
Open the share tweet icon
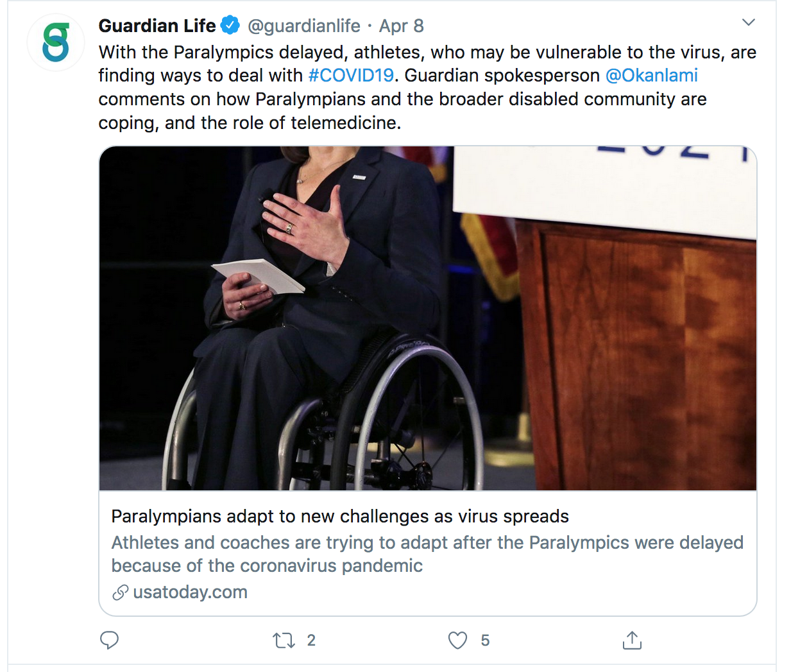tap(632, 640)
